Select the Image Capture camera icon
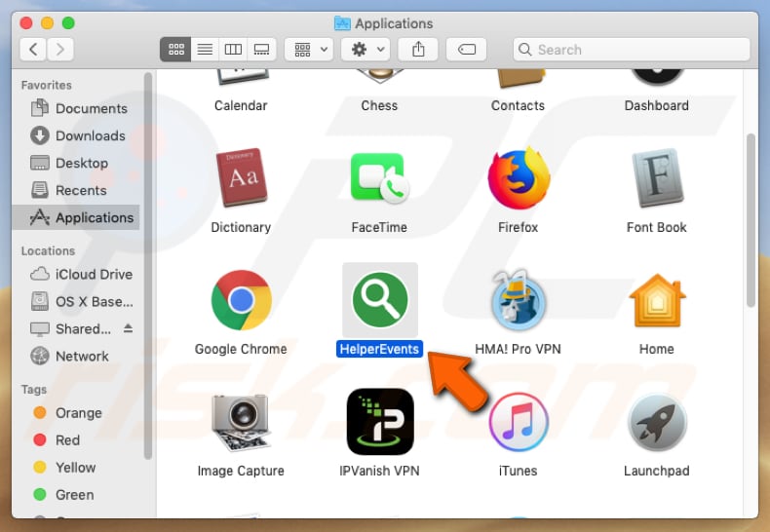 [x=241, y=422]
